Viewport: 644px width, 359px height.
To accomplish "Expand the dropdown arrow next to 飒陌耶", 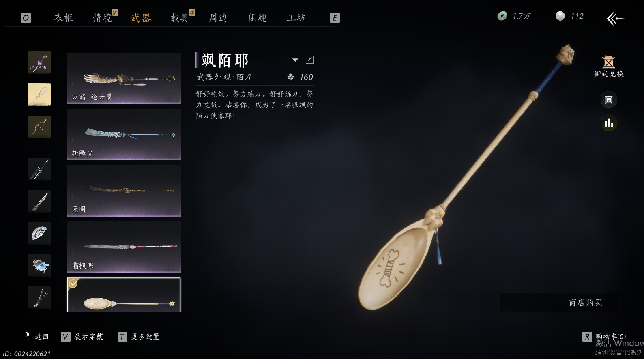I will (295, 60).
